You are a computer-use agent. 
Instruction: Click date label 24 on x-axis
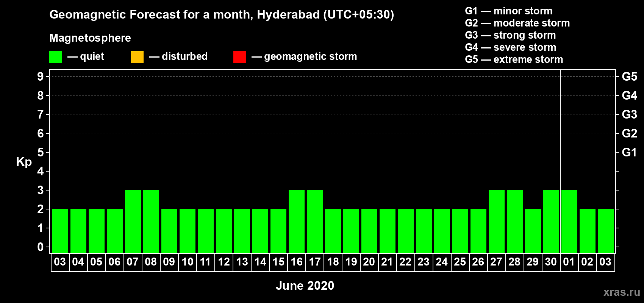442,262
